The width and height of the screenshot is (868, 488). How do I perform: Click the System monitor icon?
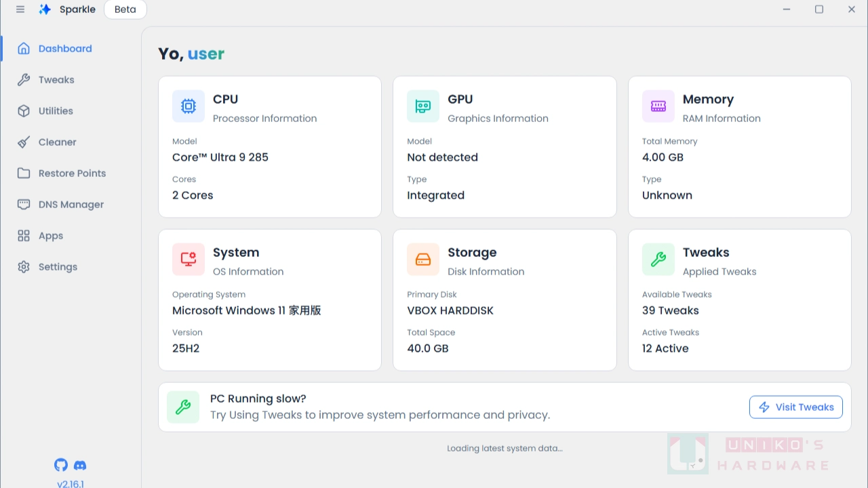(189, 260)
